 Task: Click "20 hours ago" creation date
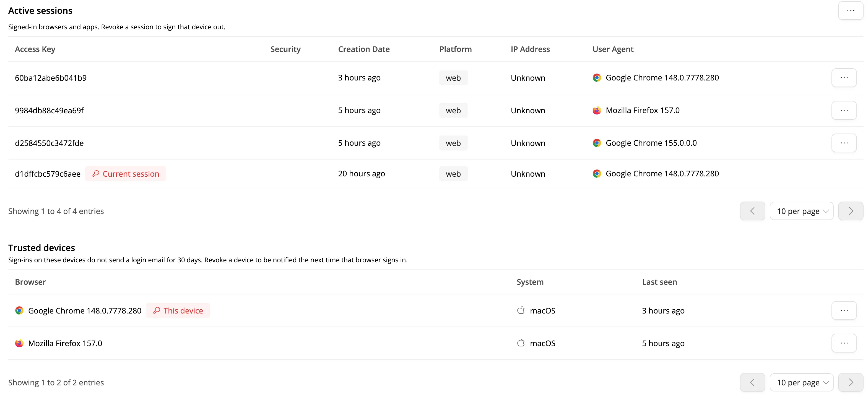[361, 174]
